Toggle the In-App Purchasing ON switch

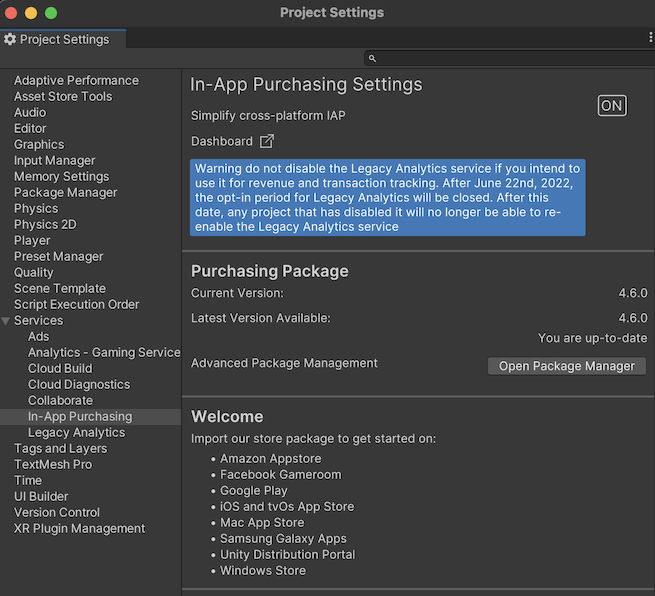611,106
